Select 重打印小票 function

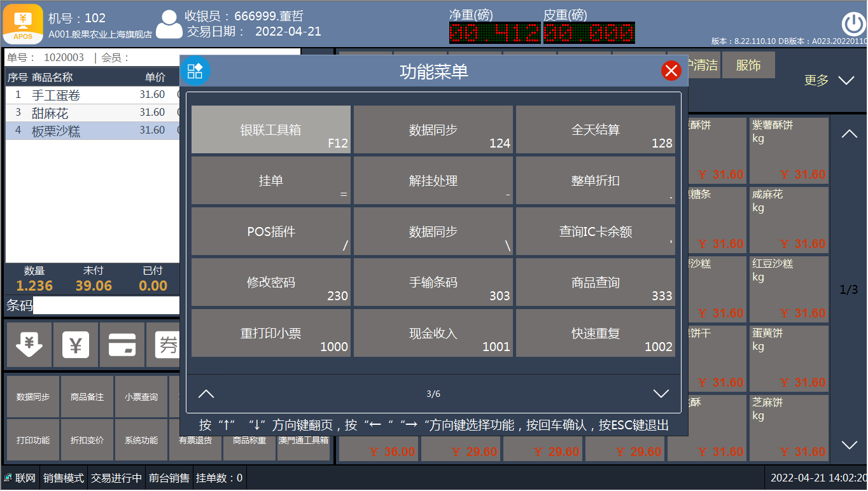pyautogui.click(x=271, y=333)
